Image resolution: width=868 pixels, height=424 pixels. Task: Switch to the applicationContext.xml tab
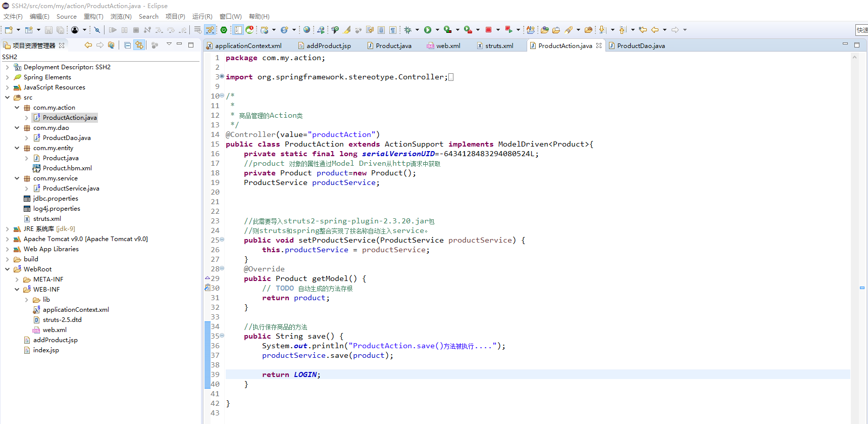tap(248, 45)
